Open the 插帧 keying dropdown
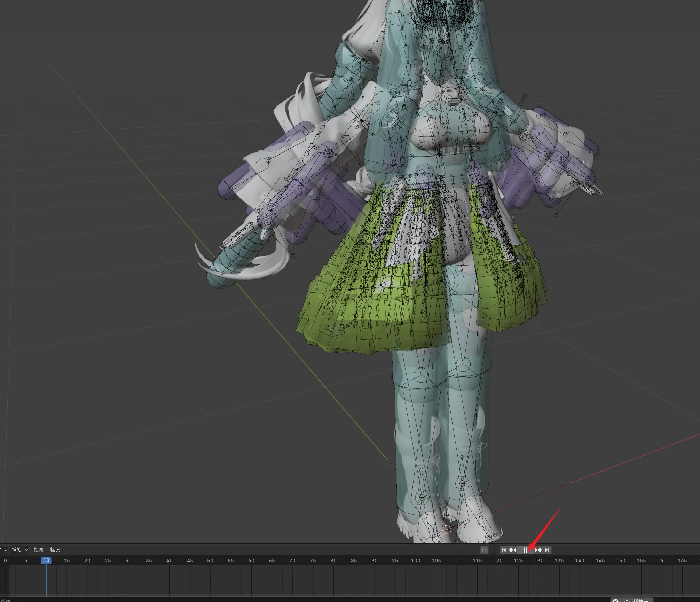 [x=20, y=550]
